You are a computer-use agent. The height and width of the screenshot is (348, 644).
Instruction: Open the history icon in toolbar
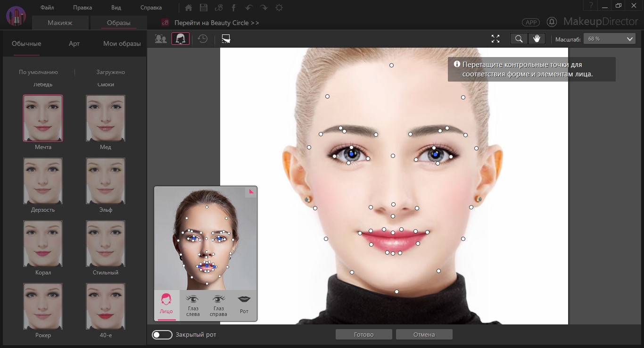coord(203,39)
